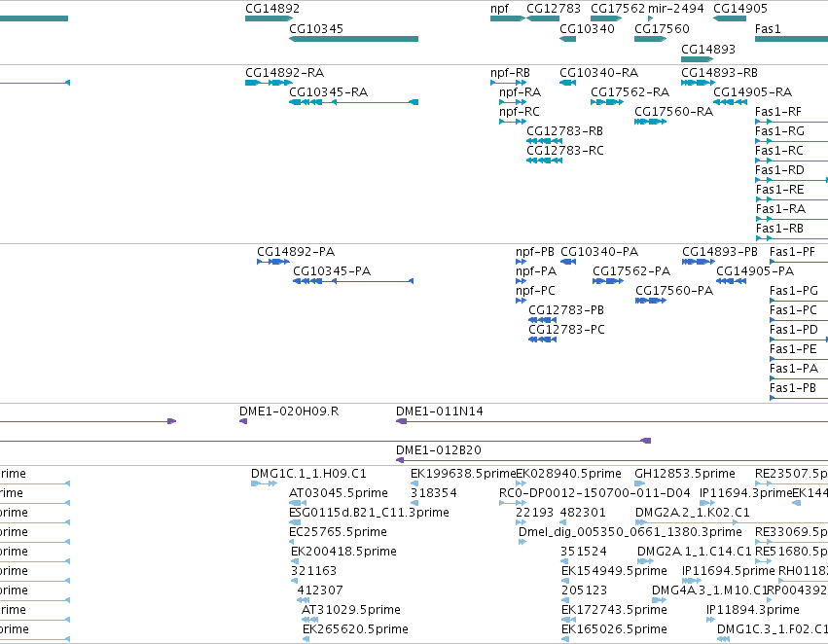Image resolution: width=828 pixels, height=644 pixels.
Task: Select EST EK200418.5prime
Action: tap(294, 561)
